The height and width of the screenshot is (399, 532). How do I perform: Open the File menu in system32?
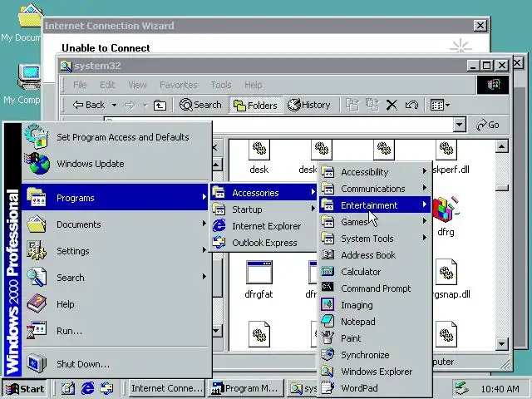pyautogui.click(x=80, y=85)
